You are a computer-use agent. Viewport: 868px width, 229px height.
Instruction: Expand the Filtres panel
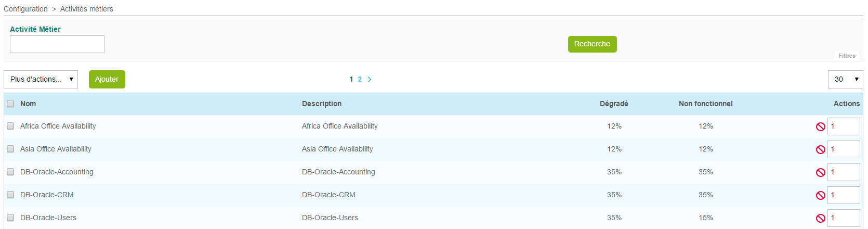coord(847,56)
